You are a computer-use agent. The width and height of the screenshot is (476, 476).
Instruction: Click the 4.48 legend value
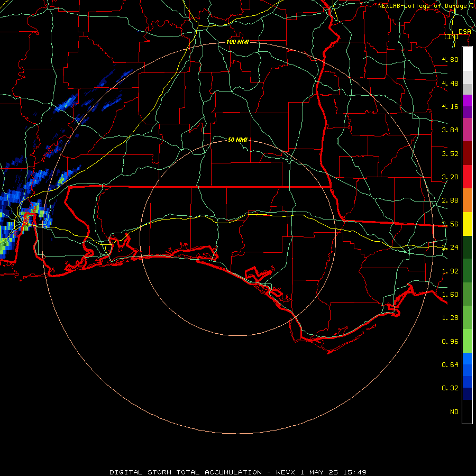[x=450, y=83]
